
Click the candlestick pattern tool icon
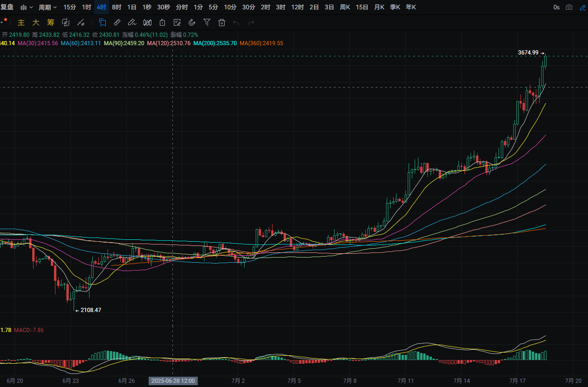147,22
